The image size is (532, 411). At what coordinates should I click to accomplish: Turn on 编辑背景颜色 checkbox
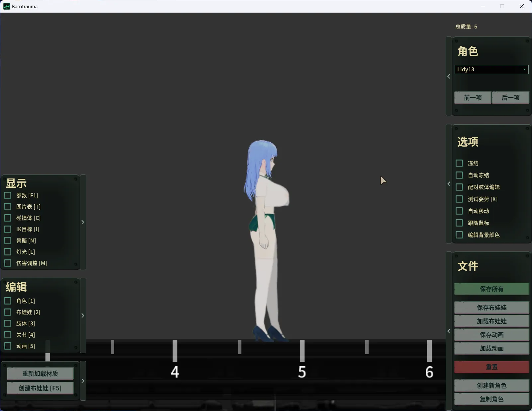point(459,235)
